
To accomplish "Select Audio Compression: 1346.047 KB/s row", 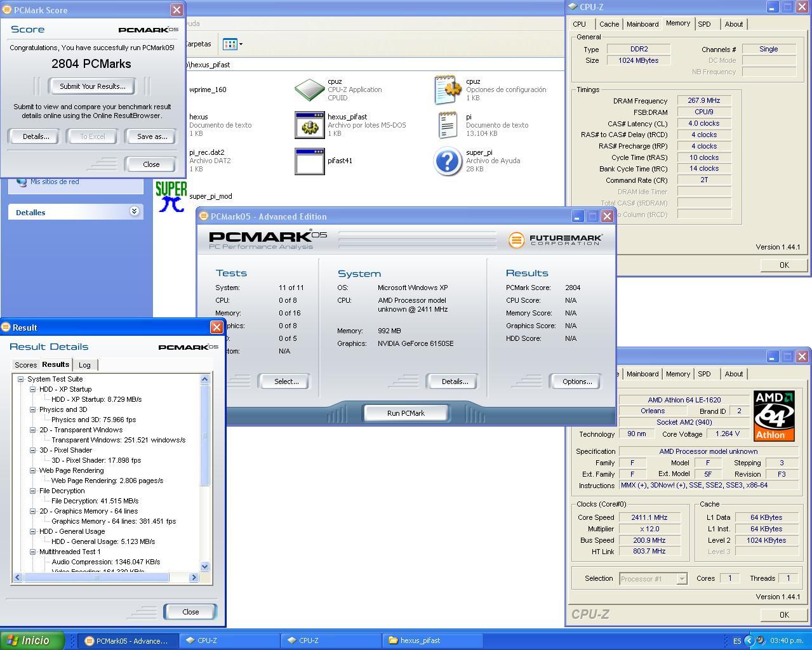I will pyautogui.click(x=106, y=562).
